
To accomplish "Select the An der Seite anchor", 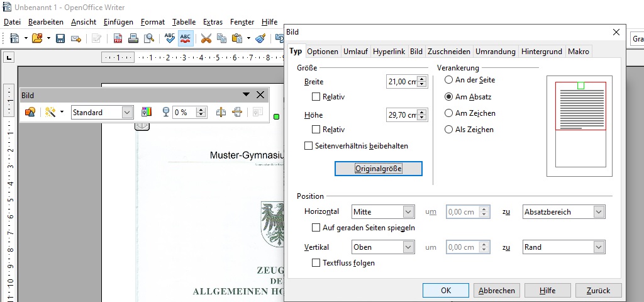I will (448, 80).
